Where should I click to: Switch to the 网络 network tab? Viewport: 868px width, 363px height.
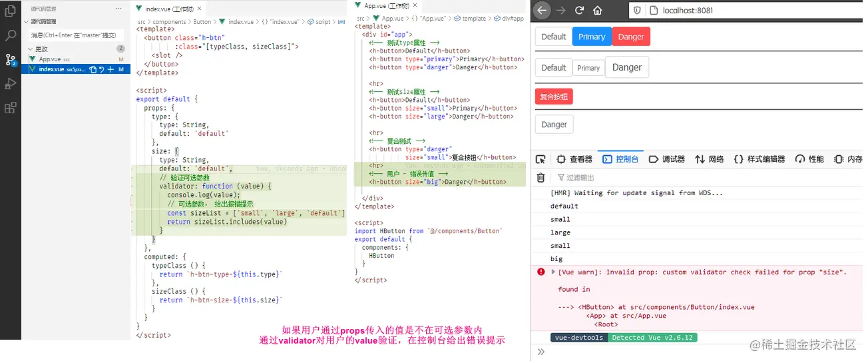709,159
